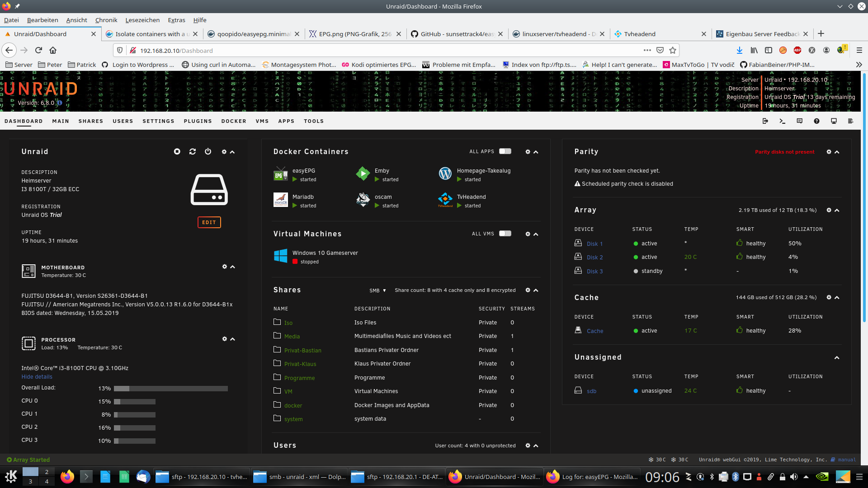Open the SHARES tab
Screen dimensions: 868x488
(x=91, y=121)
